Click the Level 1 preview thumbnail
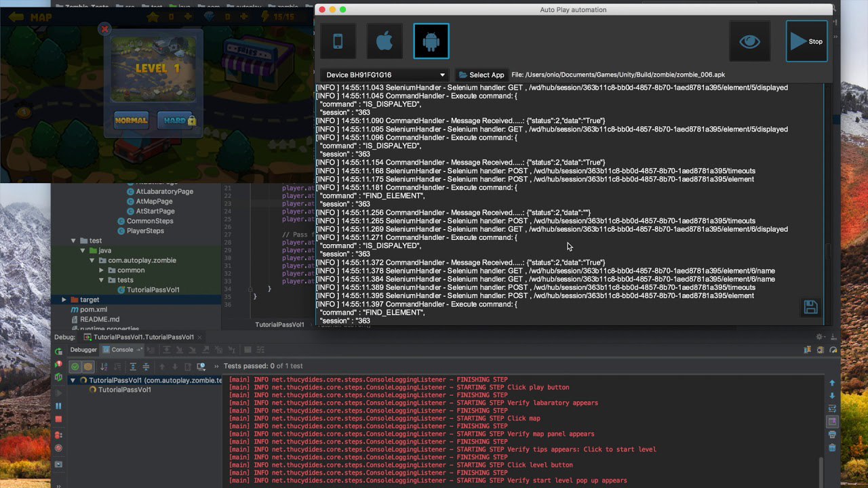 click(x=153, y=68)
